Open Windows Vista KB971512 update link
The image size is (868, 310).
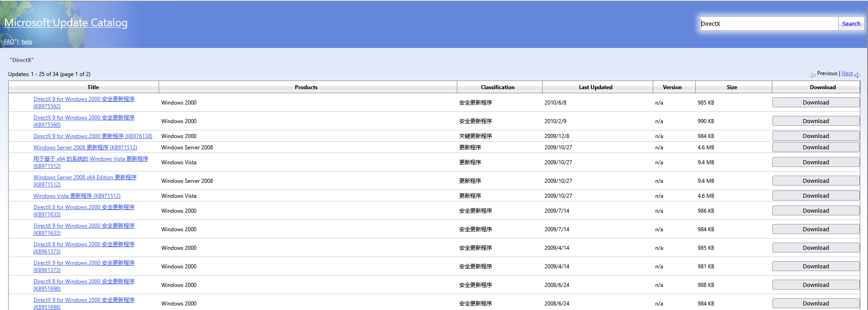coord(77,196)
